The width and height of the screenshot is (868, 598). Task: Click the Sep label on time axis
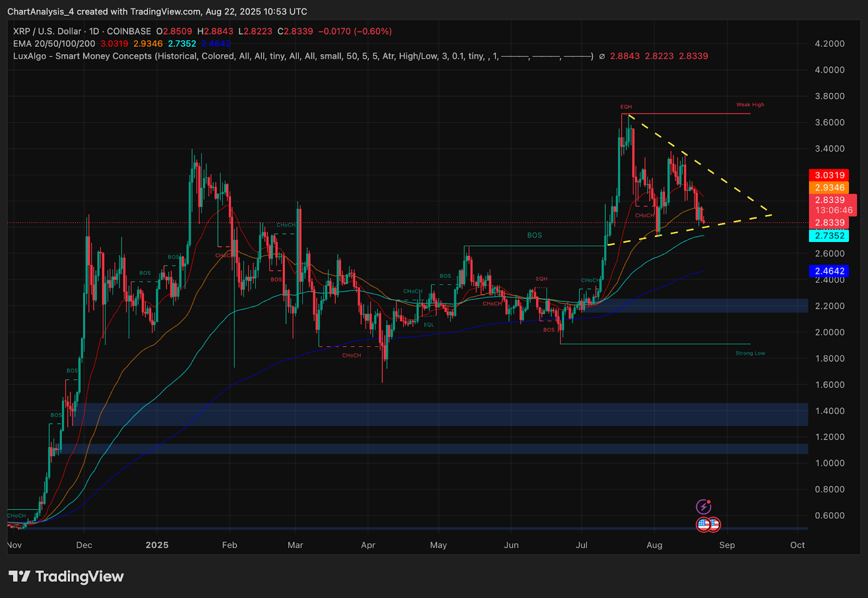coord(727,545)
